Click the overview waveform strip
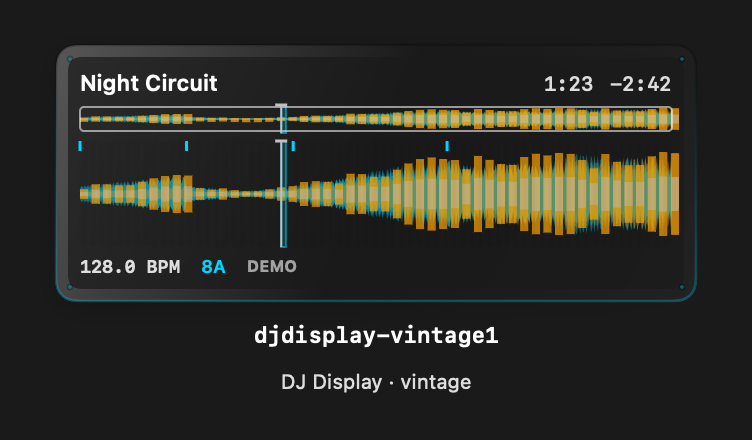 [x=379, y=119]
